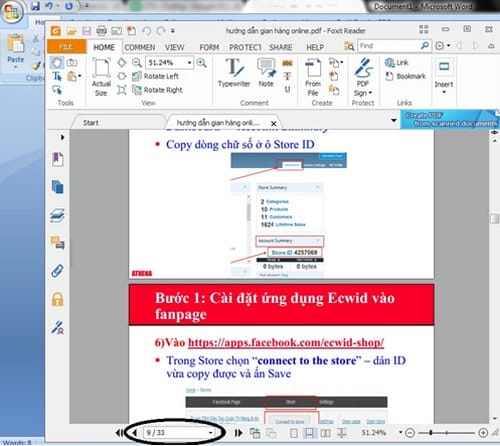
Task: Enable single page view mode
Action: click(x=294, y=433)
